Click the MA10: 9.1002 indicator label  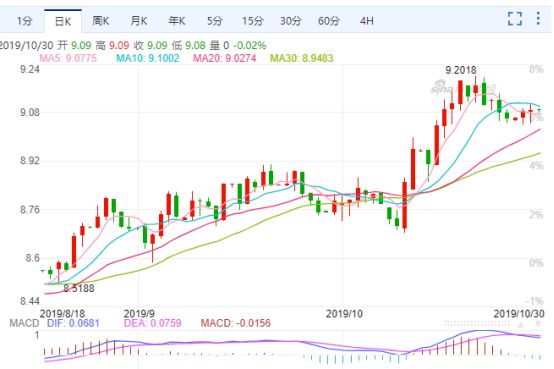(148, 58)
